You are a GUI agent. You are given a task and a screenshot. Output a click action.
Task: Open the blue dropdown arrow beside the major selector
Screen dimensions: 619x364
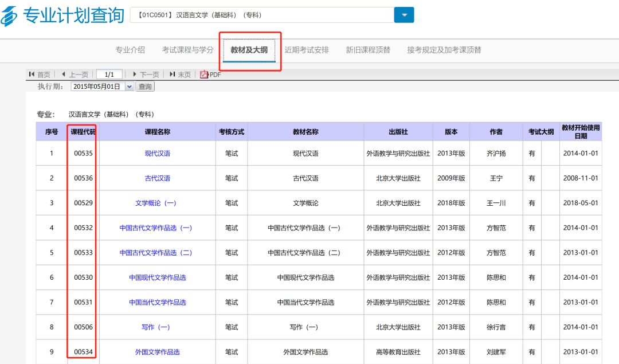pos(404,14)
